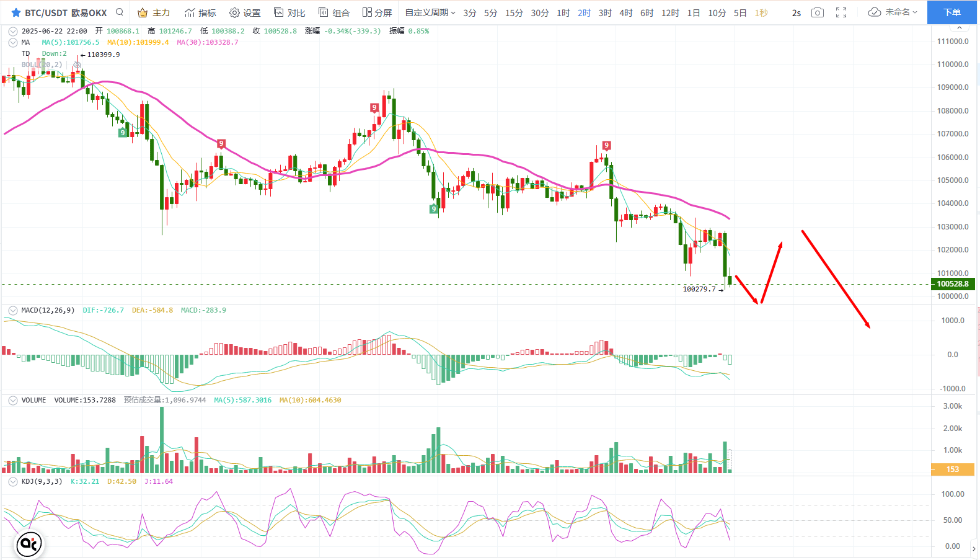Collapse the VOLUME panel chevron
This screenshot has width=980, height=560.
(x=13, y=400)
